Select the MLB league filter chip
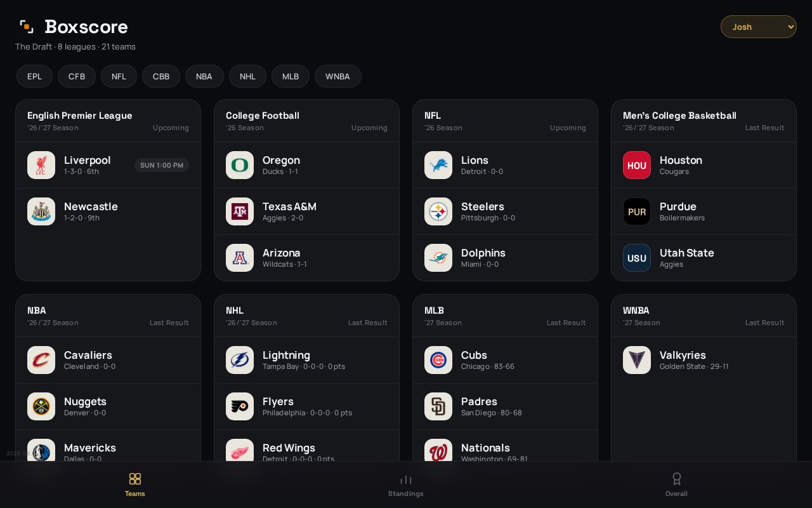812x508 pixels. (x=291, y=76)
